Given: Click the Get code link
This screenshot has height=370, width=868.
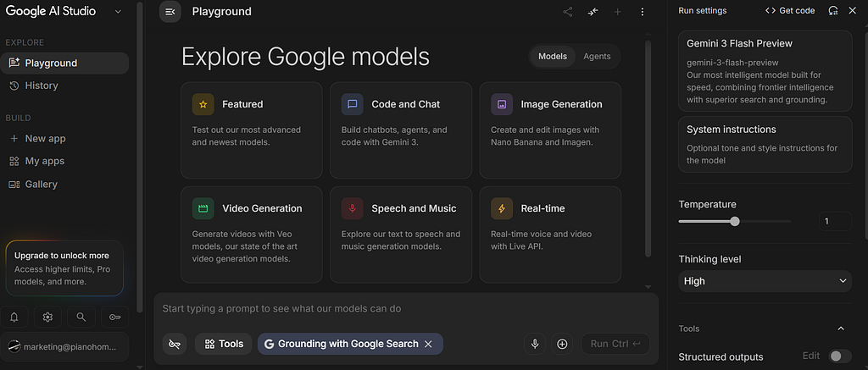Looking at the screenshot, I should click(x=790, y=10).
